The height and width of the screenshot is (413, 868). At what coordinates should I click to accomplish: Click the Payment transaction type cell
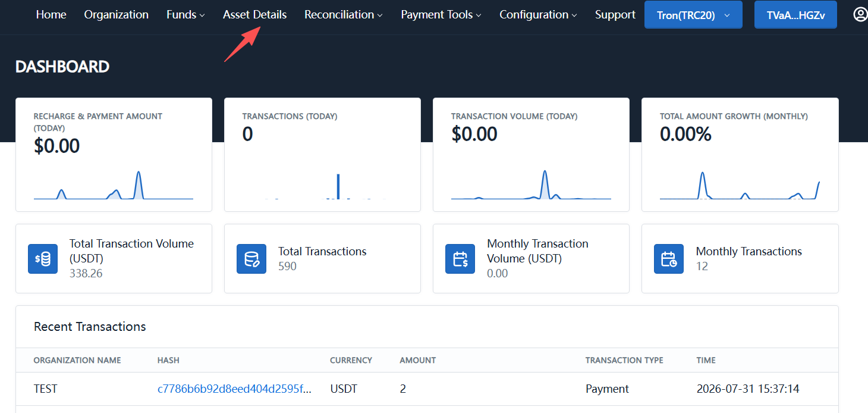(x=607, y=389)
